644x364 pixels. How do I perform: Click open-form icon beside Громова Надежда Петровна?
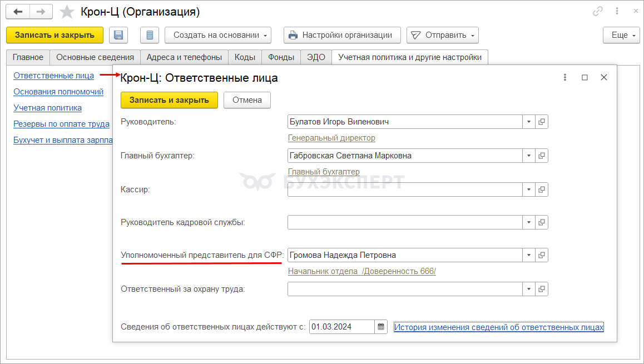click(x=542, y=255)
